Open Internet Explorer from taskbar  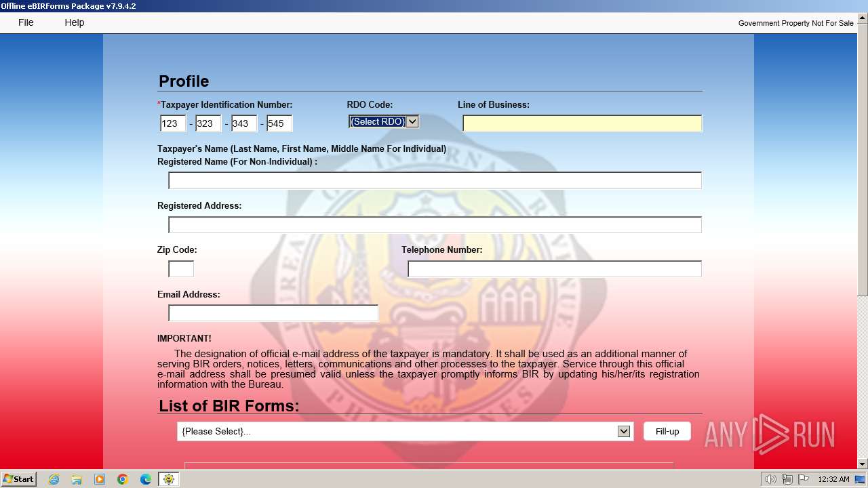tap(54, 479)
